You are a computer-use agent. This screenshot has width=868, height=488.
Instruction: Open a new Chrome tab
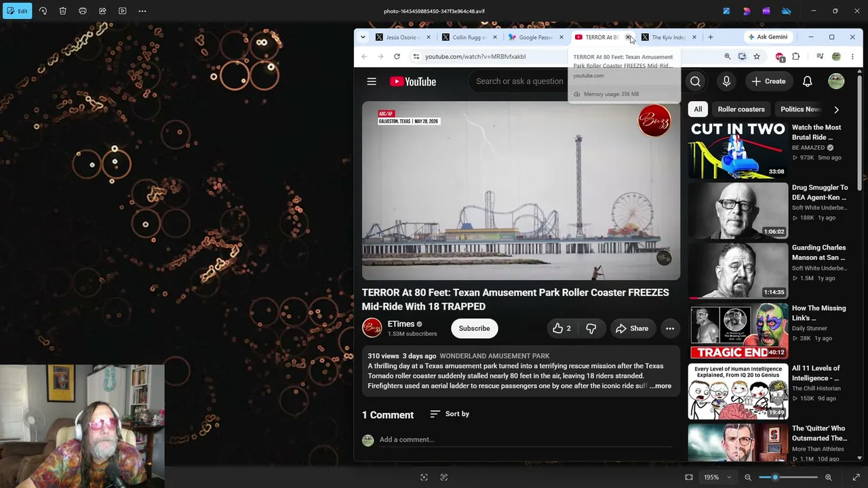711,37
